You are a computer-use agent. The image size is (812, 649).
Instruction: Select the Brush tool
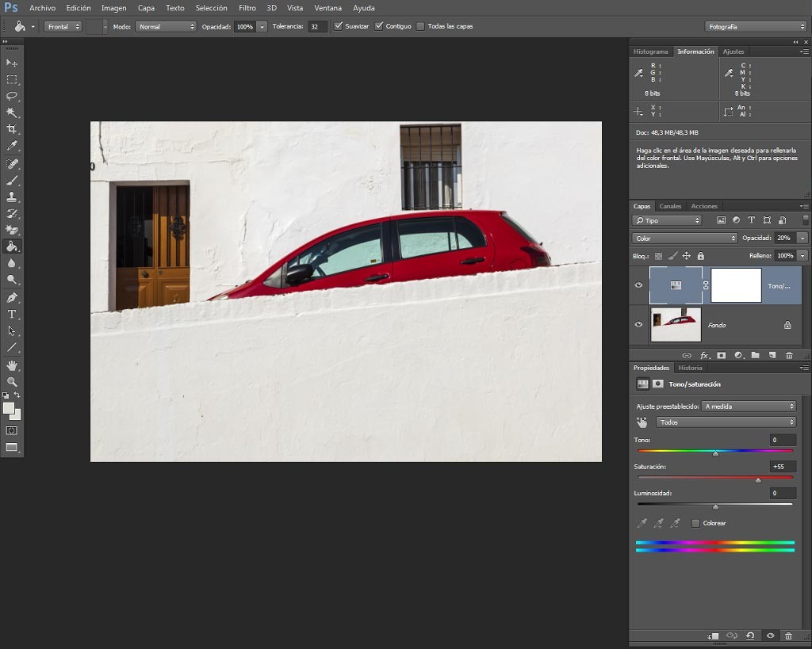pyautogui.click(x=12, y=181)
